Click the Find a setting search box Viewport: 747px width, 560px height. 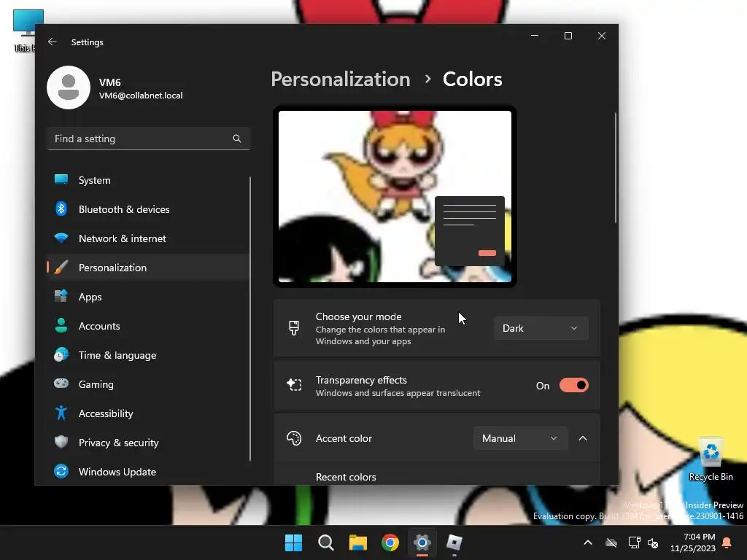coord(148,139)
